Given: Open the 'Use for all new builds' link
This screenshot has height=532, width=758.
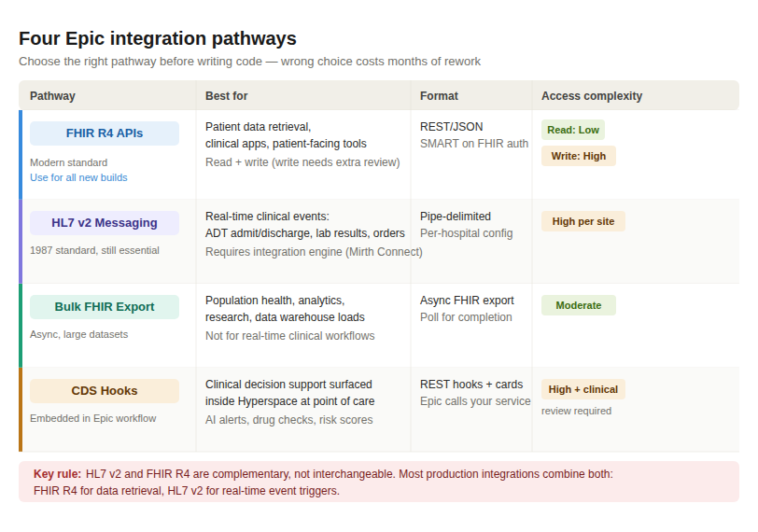Looking at the screenshot, I should 78,177.
